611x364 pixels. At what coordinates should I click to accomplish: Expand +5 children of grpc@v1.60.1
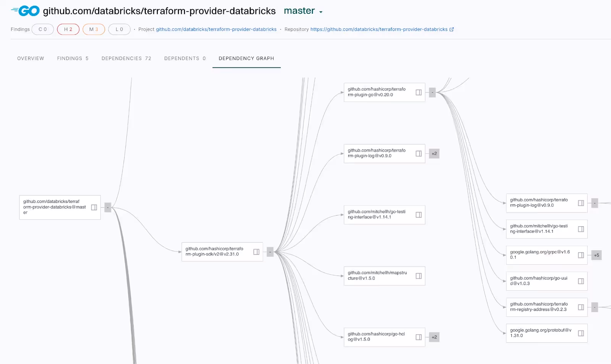[596, 255]
